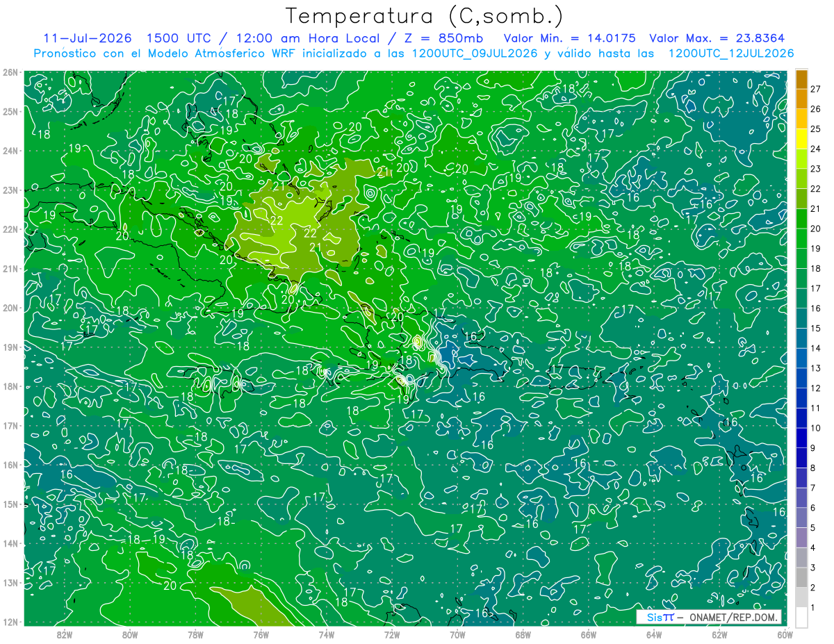Click the color legend label '2'
The height and width of the screenshot is (644, 834).
coord(813,588)
